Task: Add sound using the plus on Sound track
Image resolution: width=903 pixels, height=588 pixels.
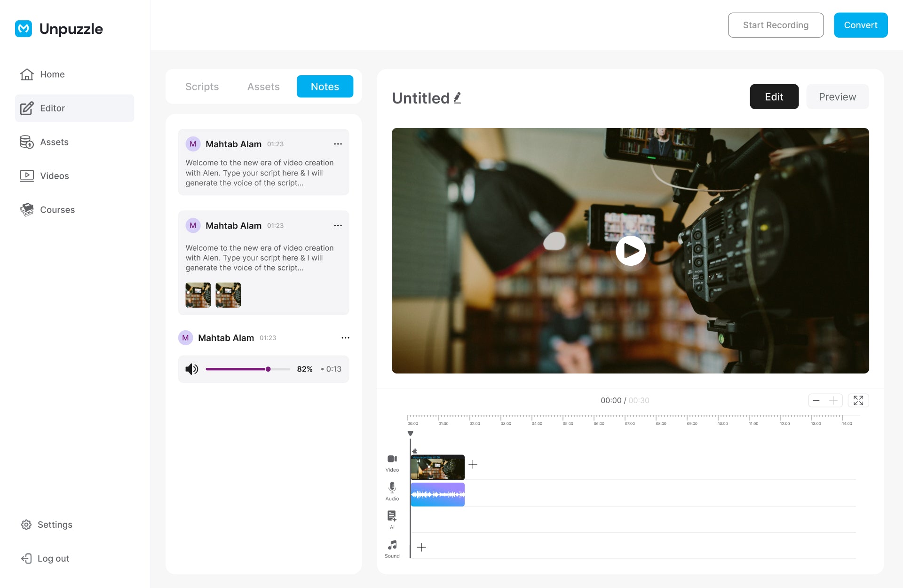Action: [421, 547]
